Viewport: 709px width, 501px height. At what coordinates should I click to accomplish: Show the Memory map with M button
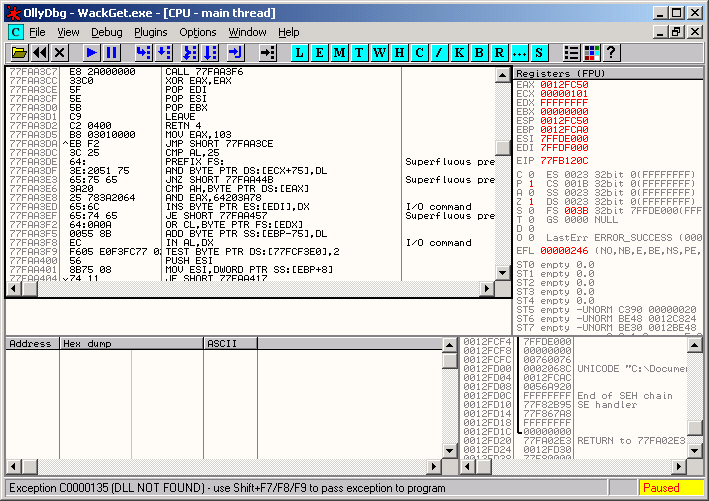click(x=341, y=52)
